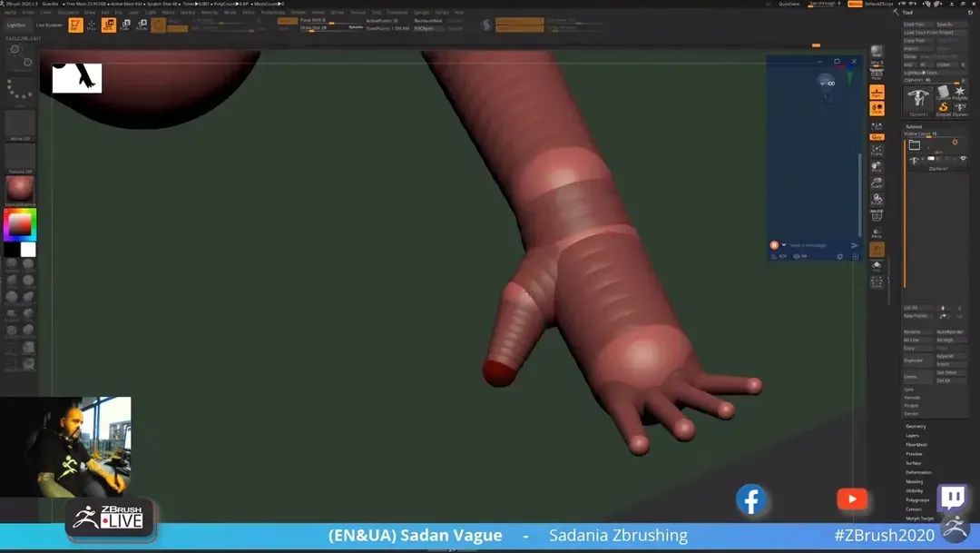Pick the SimpleBrush tool icon
Screen dimensions: 980x553
pyautogui.click(x=943, y=108)
